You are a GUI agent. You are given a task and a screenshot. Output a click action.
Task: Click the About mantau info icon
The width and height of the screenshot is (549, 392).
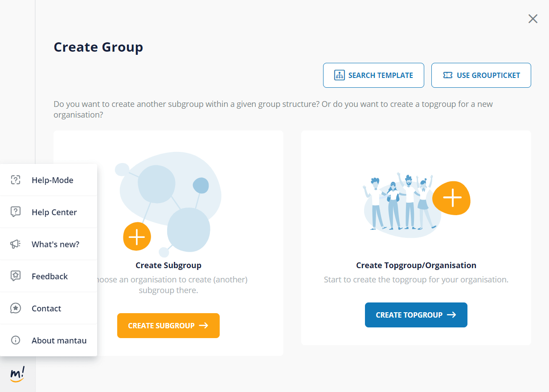pos(16,340)
